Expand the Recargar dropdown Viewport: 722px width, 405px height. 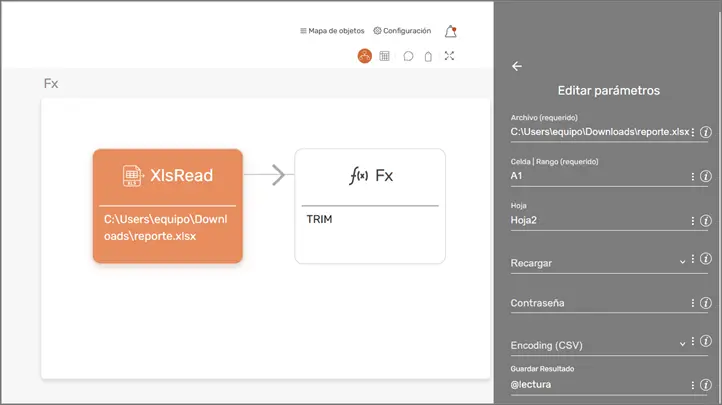pos(683,261)
